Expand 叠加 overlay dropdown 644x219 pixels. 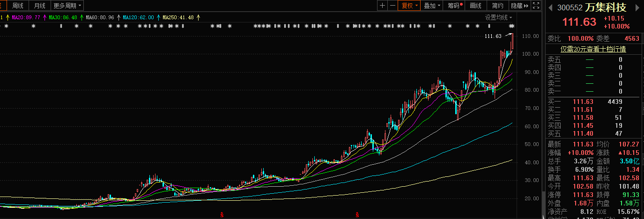pos(432,6)
